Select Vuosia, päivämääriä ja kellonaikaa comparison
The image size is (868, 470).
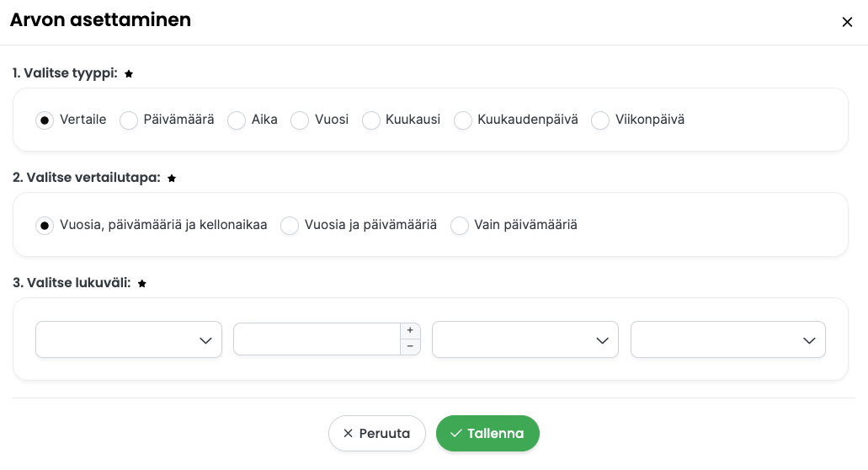pos(45,225)
